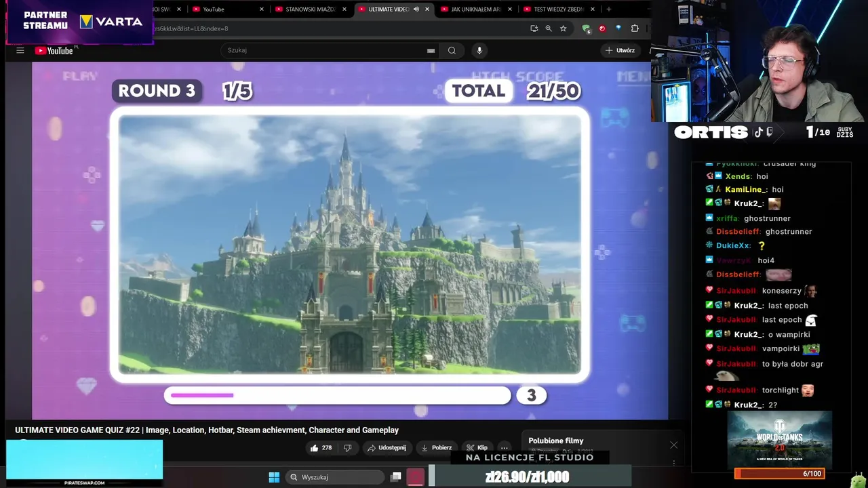Click SirJakubll's koneserzy chat message

[x=782, y=291]
